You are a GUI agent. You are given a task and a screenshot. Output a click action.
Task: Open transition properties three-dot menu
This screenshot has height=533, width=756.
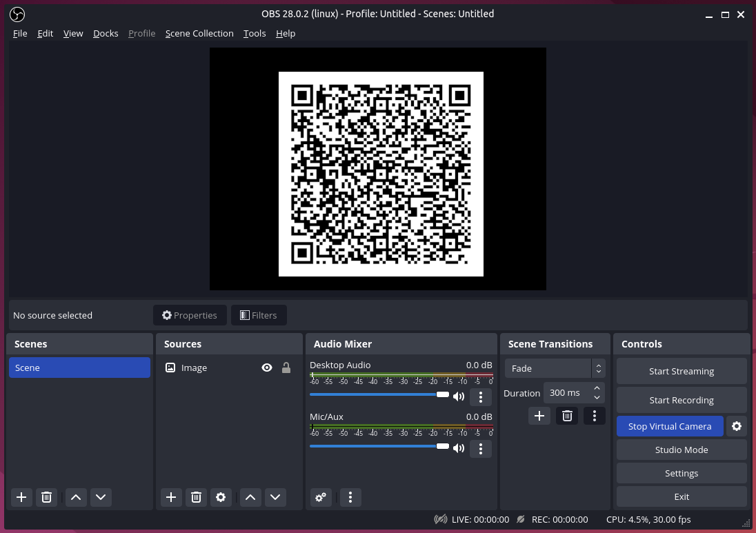coord(595,416)
